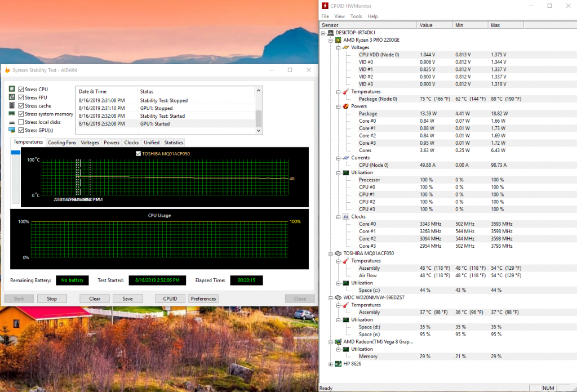The height and width of the screenshot is (392, 577).
Task: Click the CPUID HWMonitor title bar icon
Action: pyautogui.click(x=325, y=6)
